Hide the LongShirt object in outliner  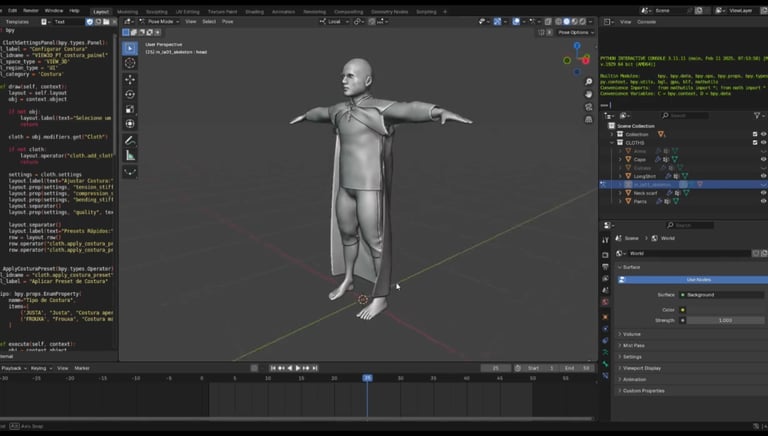[763, 176]
